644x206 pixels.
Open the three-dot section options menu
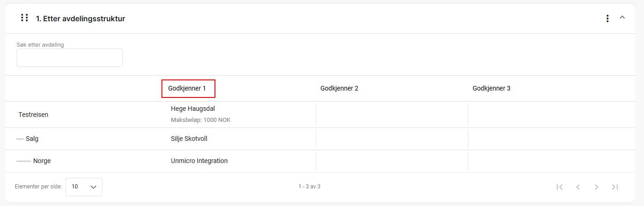608,18
